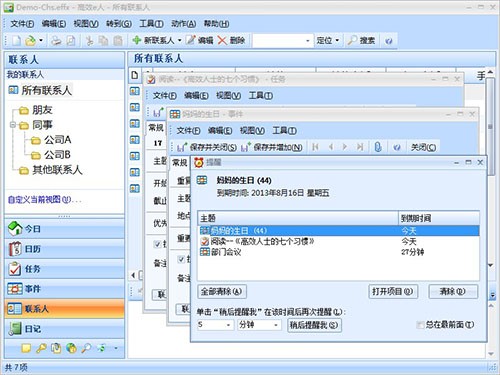Open the 分钟 unit dropdown
This screenshot has height=375, width=500.
point(276,325)
